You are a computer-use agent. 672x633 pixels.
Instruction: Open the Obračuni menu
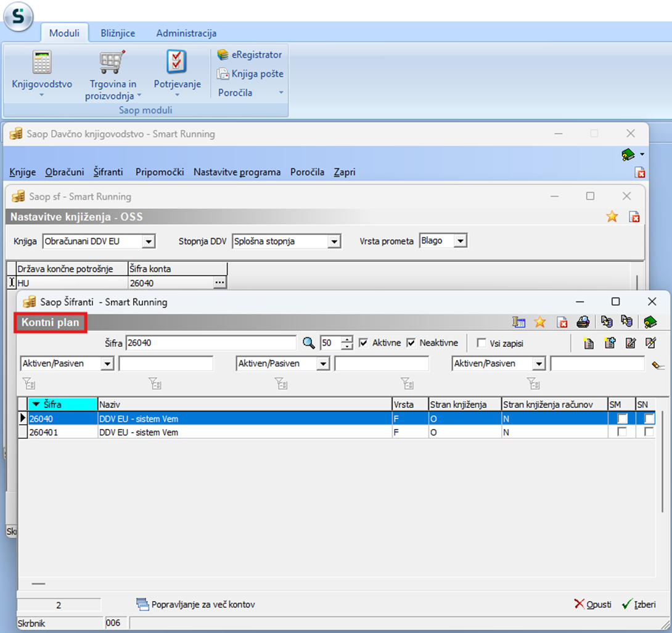65,173
